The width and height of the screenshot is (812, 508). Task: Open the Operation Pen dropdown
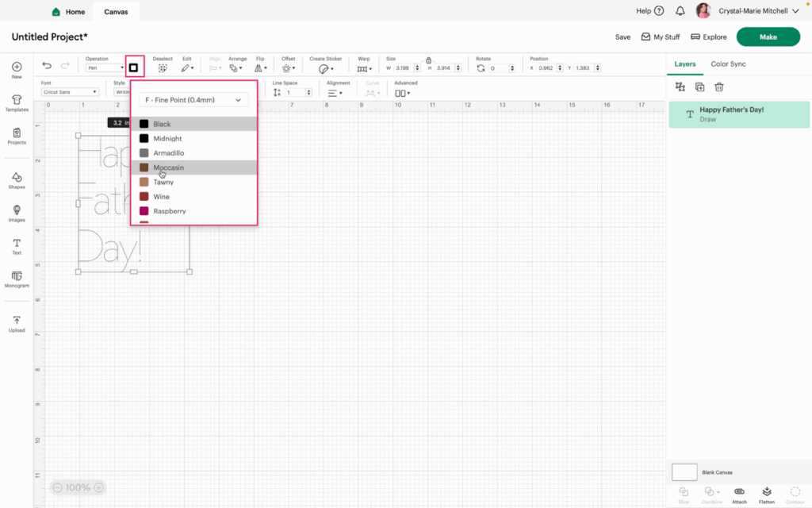point(105,68)
